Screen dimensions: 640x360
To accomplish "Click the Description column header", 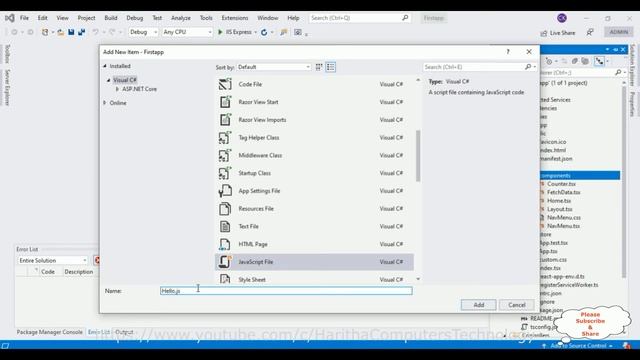I will (79, 272).
